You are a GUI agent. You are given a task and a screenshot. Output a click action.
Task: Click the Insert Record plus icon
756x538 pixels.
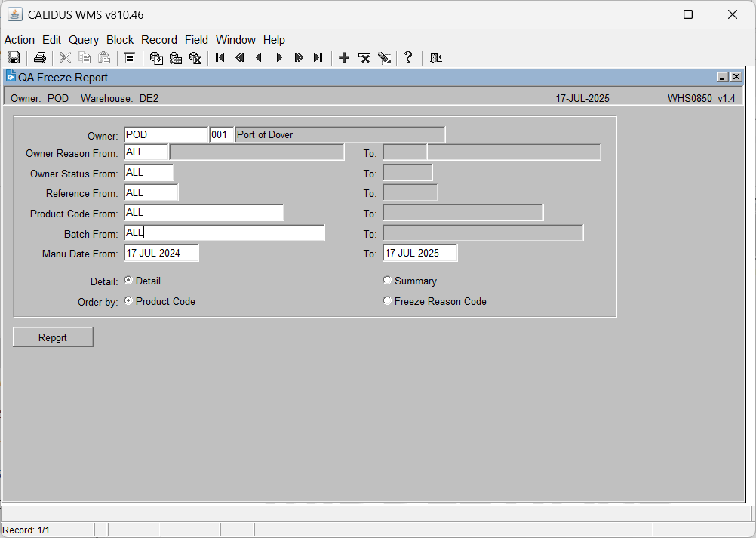[x=344, y=58]
